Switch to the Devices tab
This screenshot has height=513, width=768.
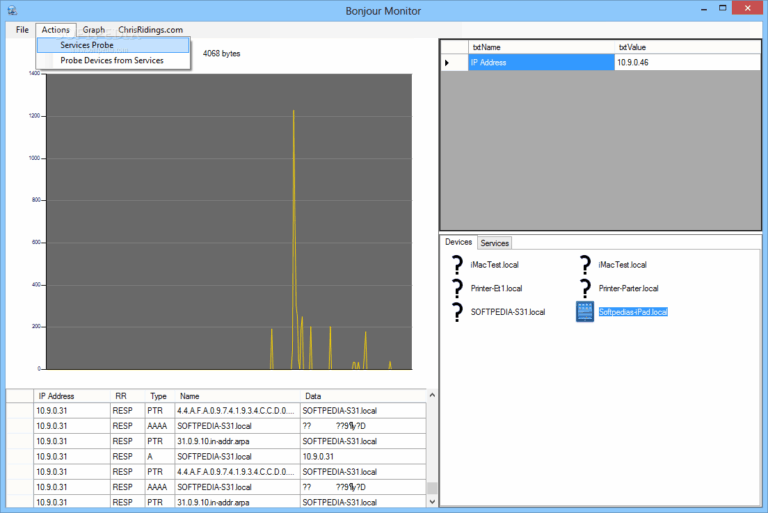[x=458, y=242]
